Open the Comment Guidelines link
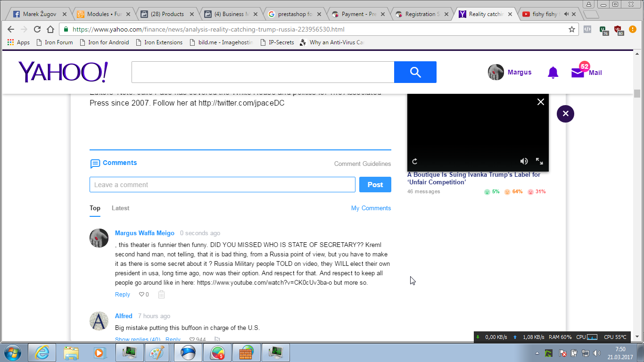The height and width of the screenshot is (362, 644). [363, 164]
